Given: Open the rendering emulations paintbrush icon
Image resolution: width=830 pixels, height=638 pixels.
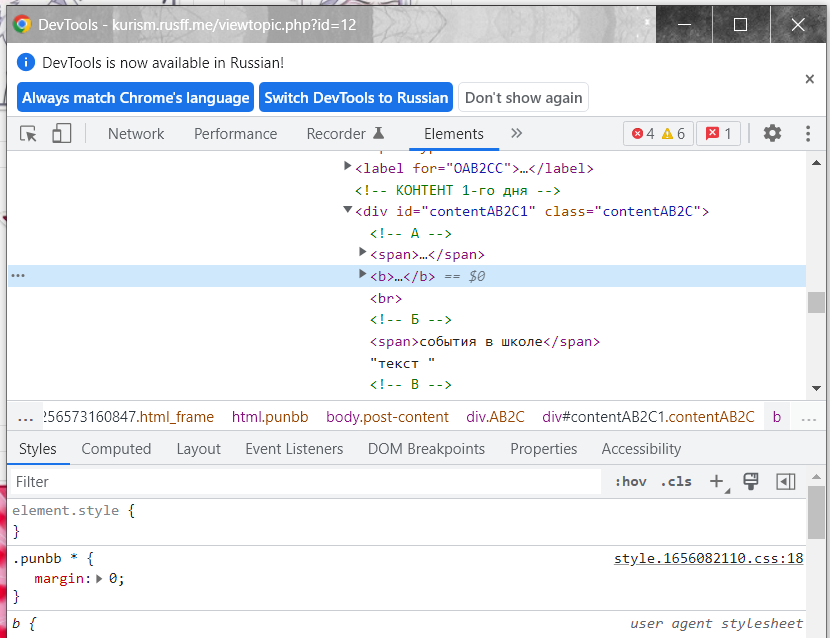Looking at the screenshot, I should click(751, 482).
